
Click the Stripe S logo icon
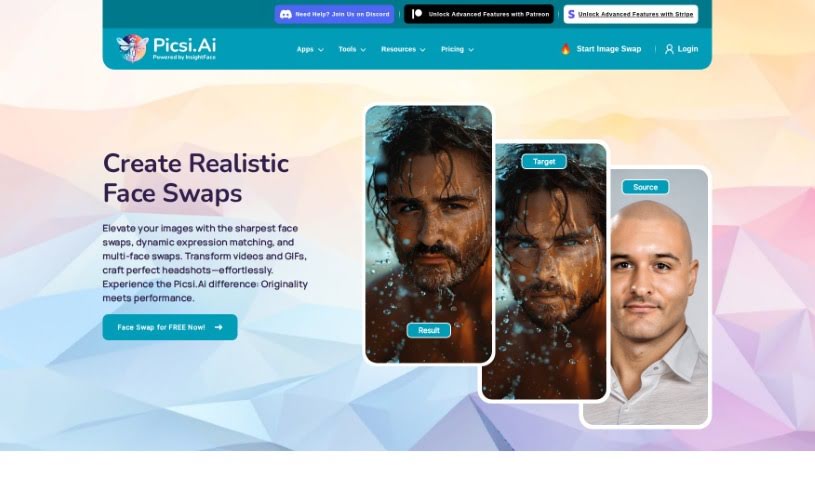[571, 15]
